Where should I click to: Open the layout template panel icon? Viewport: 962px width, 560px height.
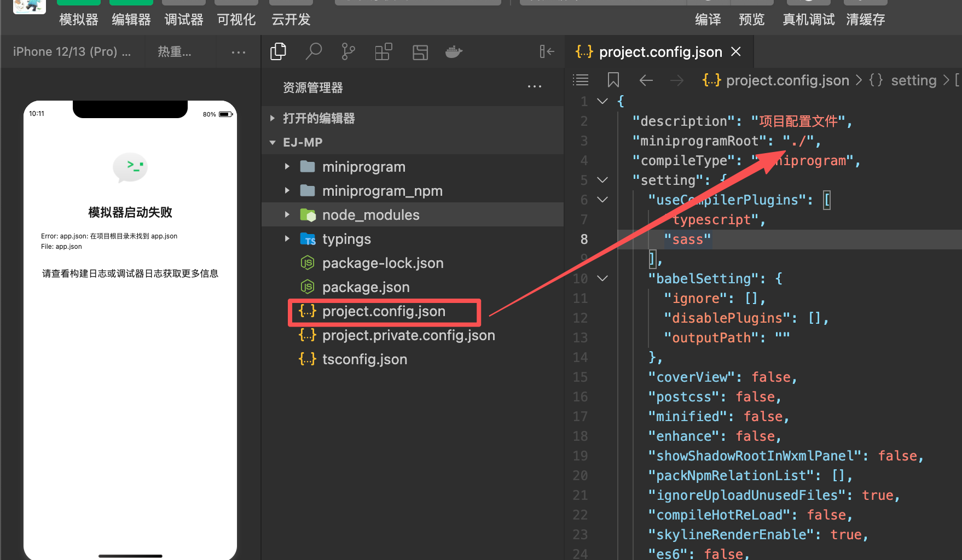coord(420,52)
